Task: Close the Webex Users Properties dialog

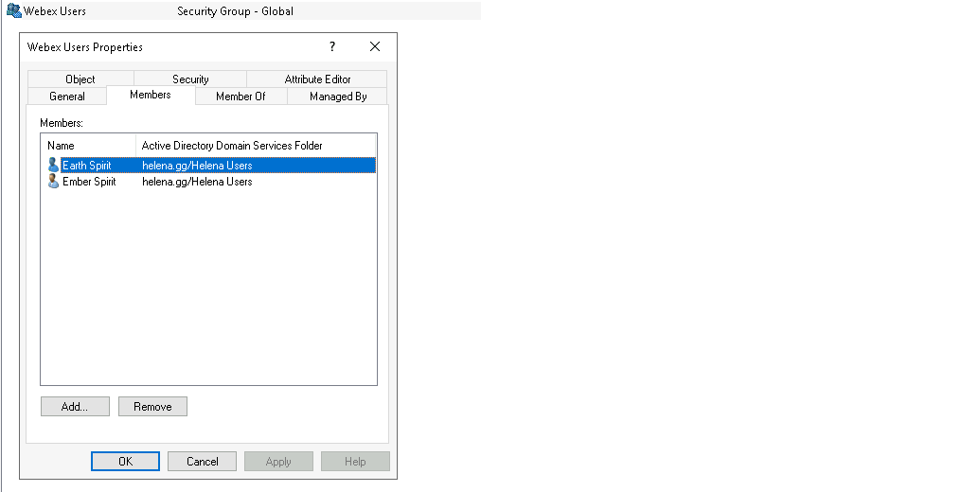Action: pyautogui.click(x=375, y=46)
